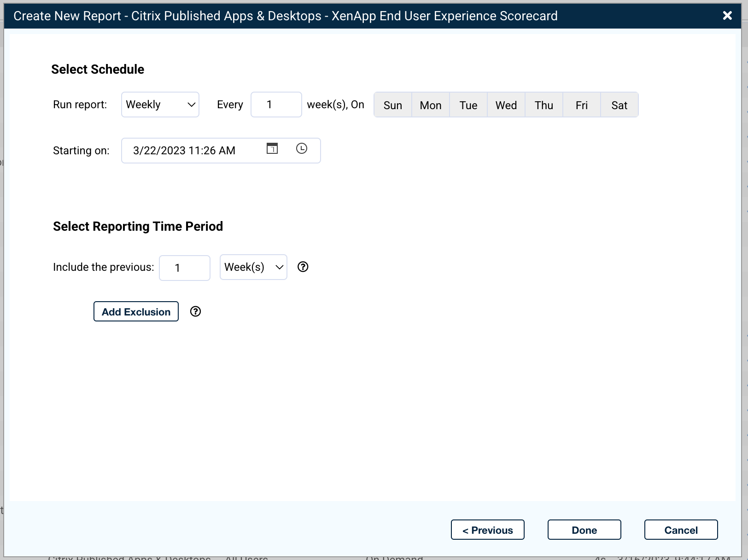
Task: Toggle the Sat day button
Action: point(619,105)
